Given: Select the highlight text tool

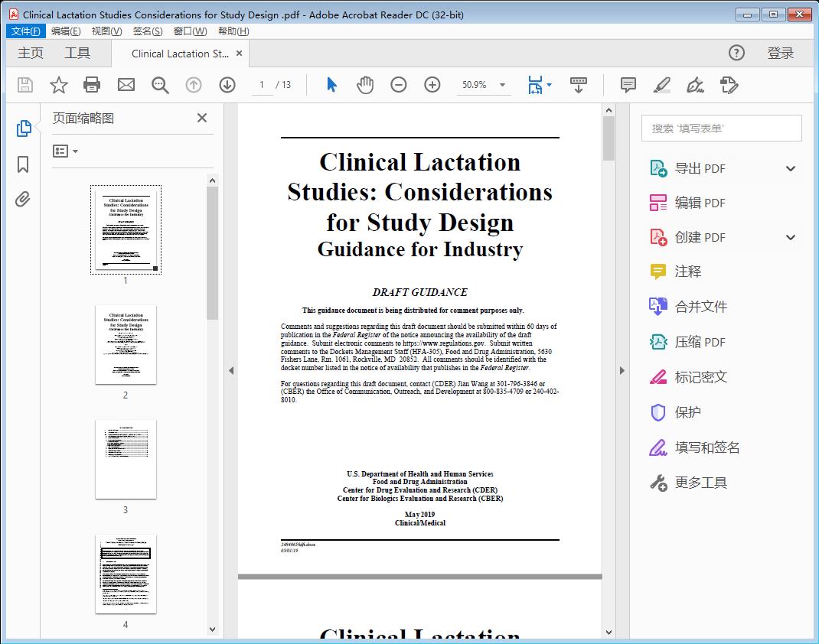Looking at the screenshot, I should coord(661,86).
